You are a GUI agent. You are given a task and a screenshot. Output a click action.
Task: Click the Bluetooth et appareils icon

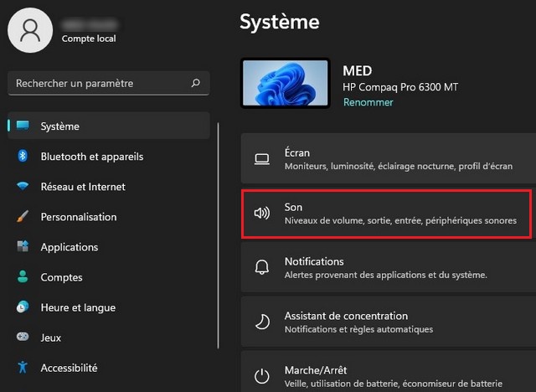[x=23, y=157]
